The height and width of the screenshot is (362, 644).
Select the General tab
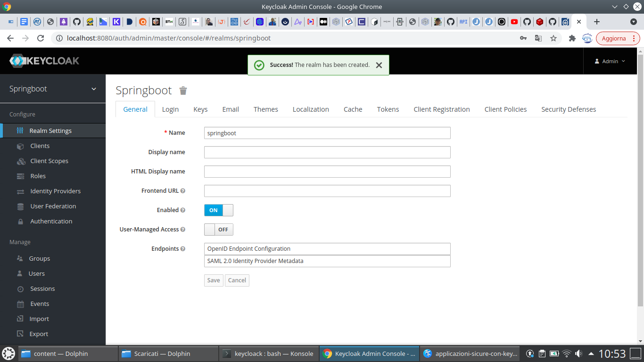[x=135, y=109]
